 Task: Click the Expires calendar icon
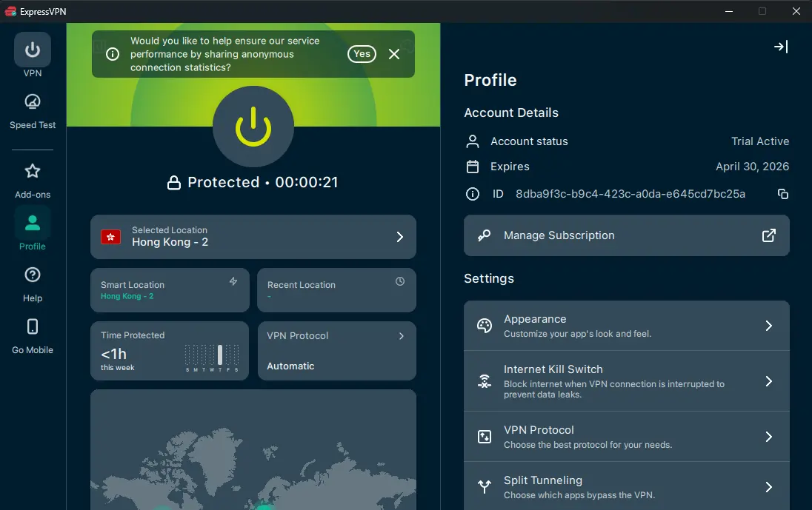coord(472,167)
